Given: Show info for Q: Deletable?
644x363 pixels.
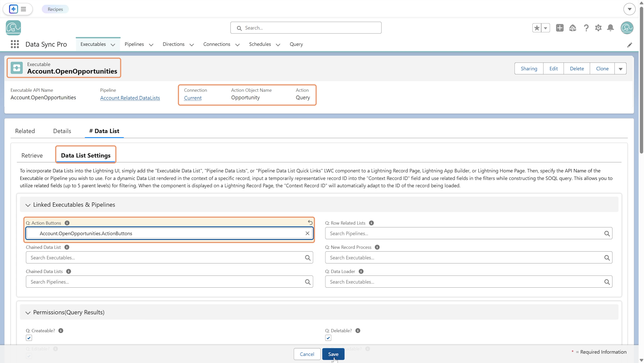Looking at the screenshot, I should 358,330.
